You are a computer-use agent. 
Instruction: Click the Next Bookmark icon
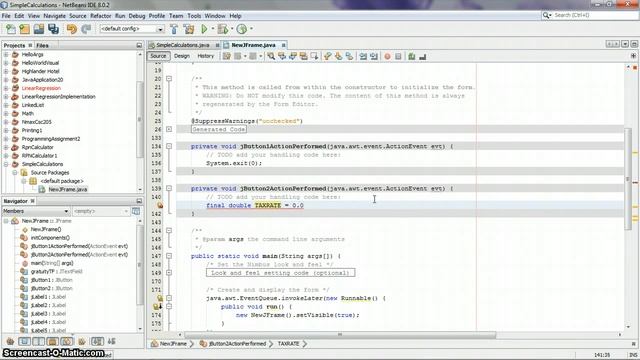coord(338,56)
